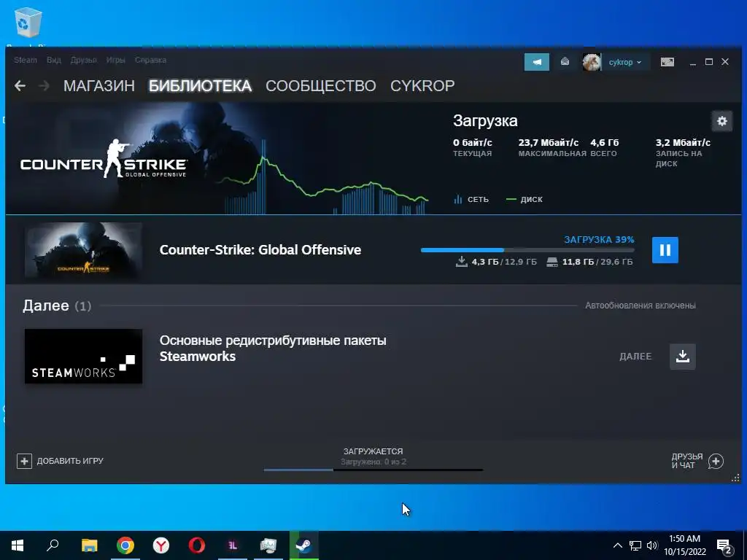Click the purple 3L taskbar app icon
This screenshot has height=560, width=747.
click(233, 545)
